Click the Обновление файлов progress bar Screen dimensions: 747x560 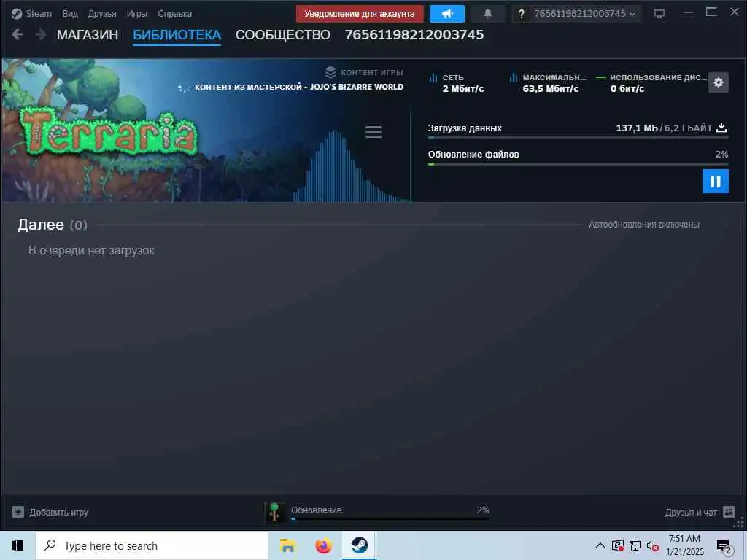[578, 164]
